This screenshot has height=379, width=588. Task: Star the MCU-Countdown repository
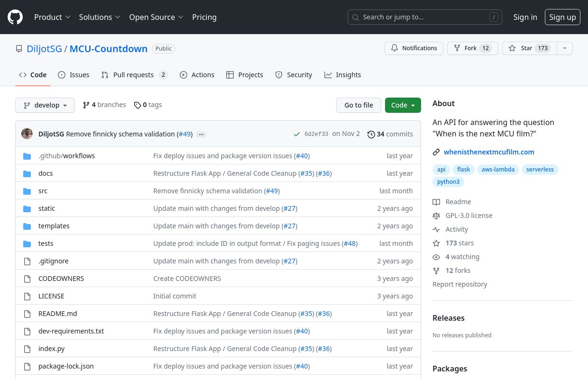coord(529,48)
